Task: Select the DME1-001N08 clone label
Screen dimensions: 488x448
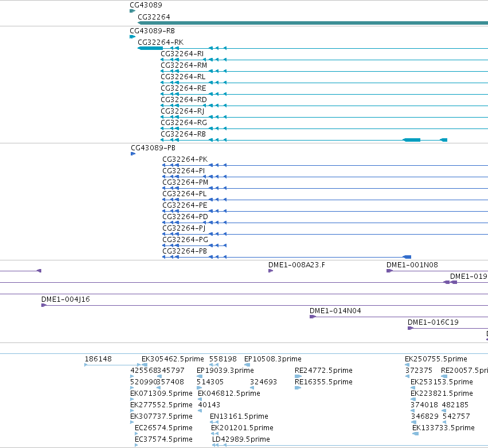Action: [412, 265]
